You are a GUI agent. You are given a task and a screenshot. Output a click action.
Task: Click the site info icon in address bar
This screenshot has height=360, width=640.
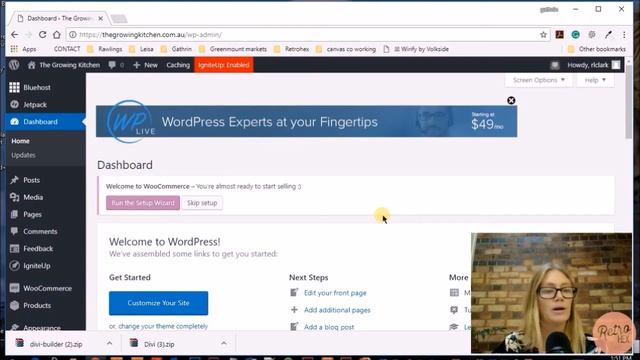click(73, 35)
